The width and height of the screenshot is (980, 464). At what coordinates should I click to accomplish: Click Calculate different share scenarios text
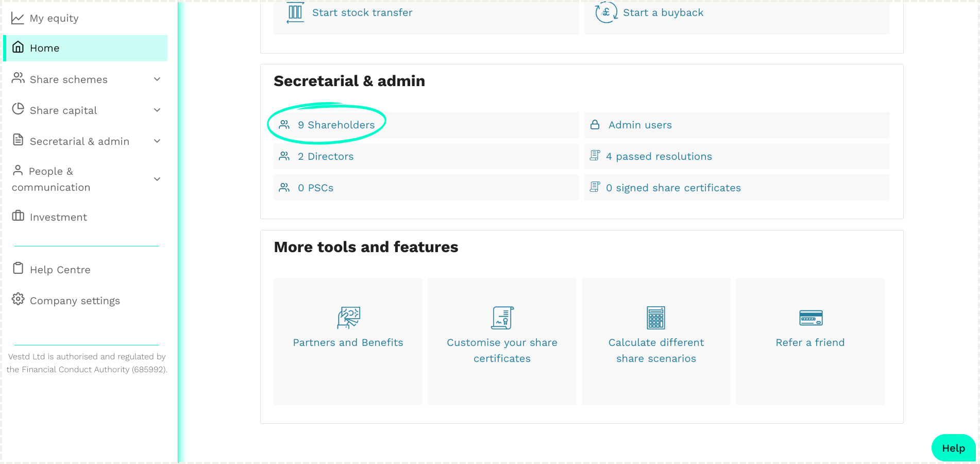pos(656,351)
